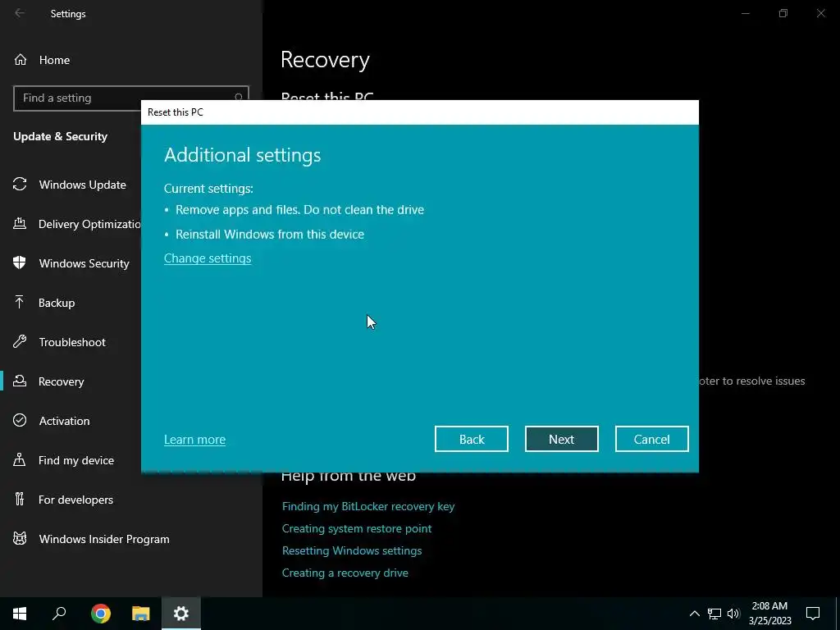This screenshot has width=840, height=630.
Task: Click the Windows Update sync icon
Action: click(20, 185)
